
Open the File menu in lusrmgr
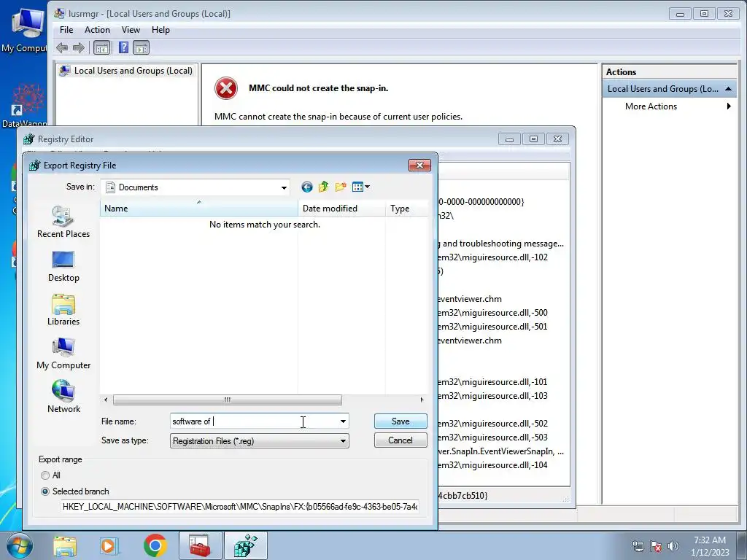click(66, 29)
